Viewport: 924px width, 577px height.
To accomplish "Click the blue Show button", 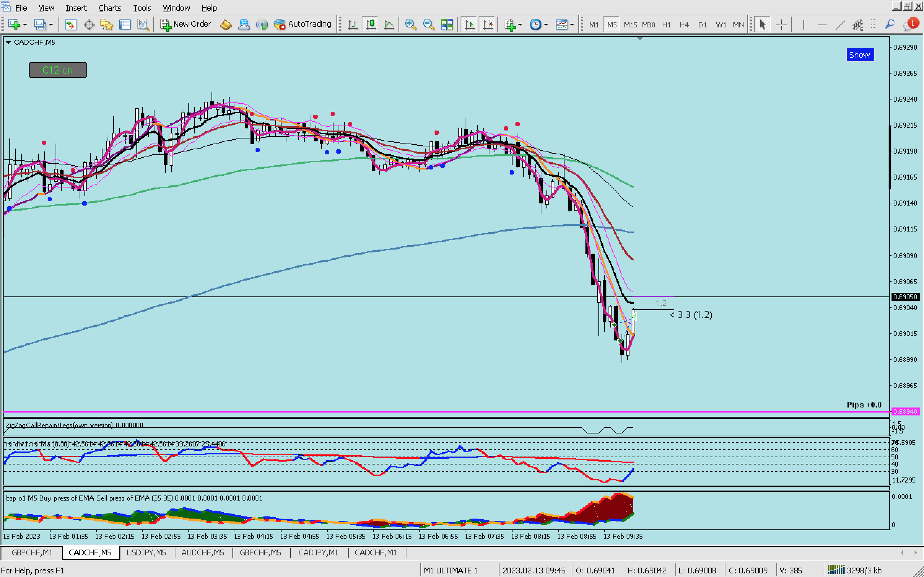I will tap(859, 55).
